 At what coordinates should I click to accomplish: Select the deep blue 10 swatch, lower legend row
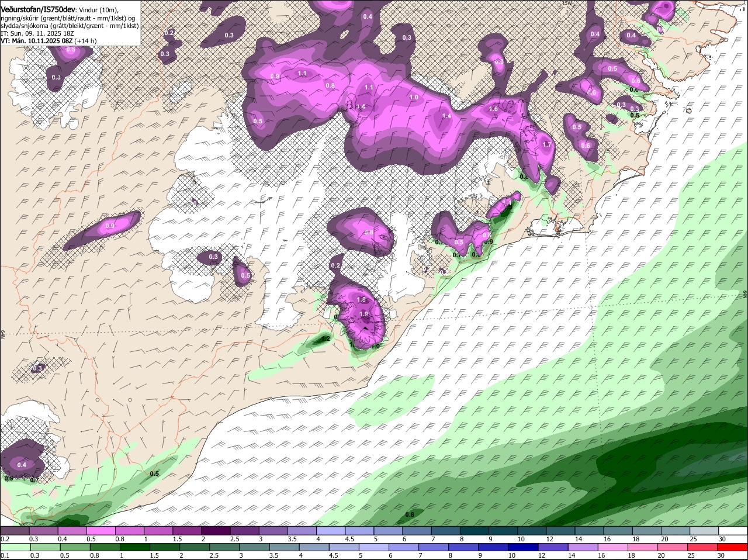[x=524, y=547]
